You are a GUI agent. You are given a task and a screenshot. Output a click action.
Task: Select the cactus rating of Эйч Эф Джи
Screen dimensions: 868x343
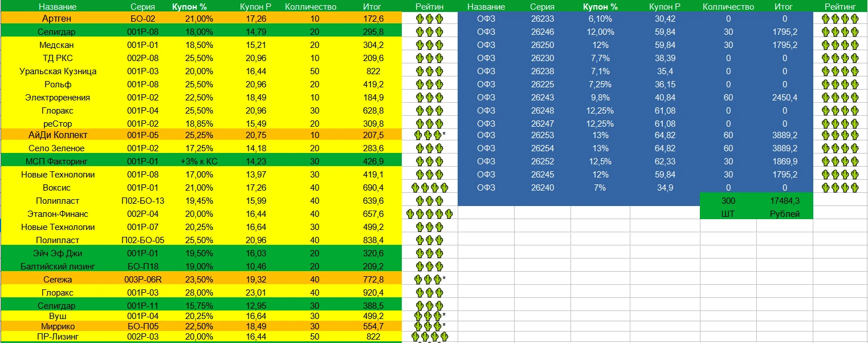[429, 253]
